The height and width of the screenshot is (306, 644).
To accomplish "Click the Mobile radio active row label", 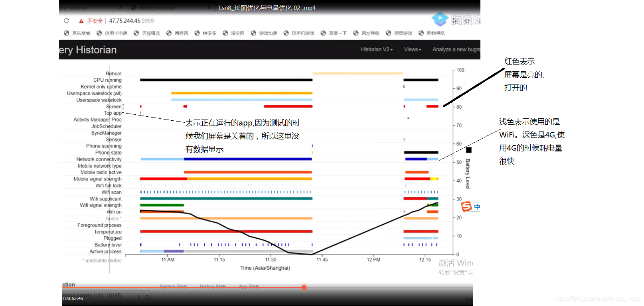I will point(101,173).
